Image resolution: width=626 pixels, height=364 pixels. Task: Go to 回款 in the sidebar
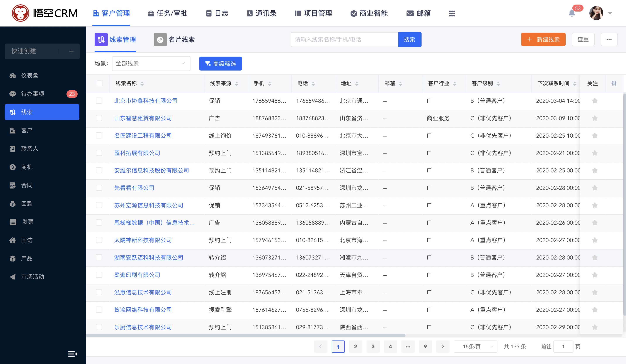tap(27, 204)
